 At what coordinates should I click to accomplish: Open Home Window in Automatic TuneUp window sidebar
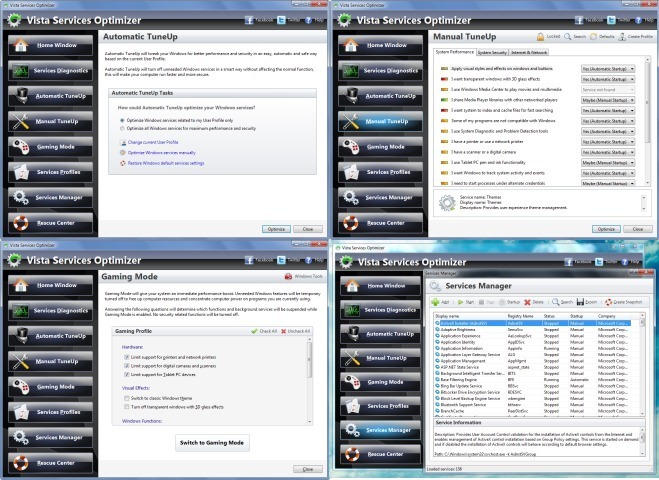pyautogui.click(x=50, y=45)
